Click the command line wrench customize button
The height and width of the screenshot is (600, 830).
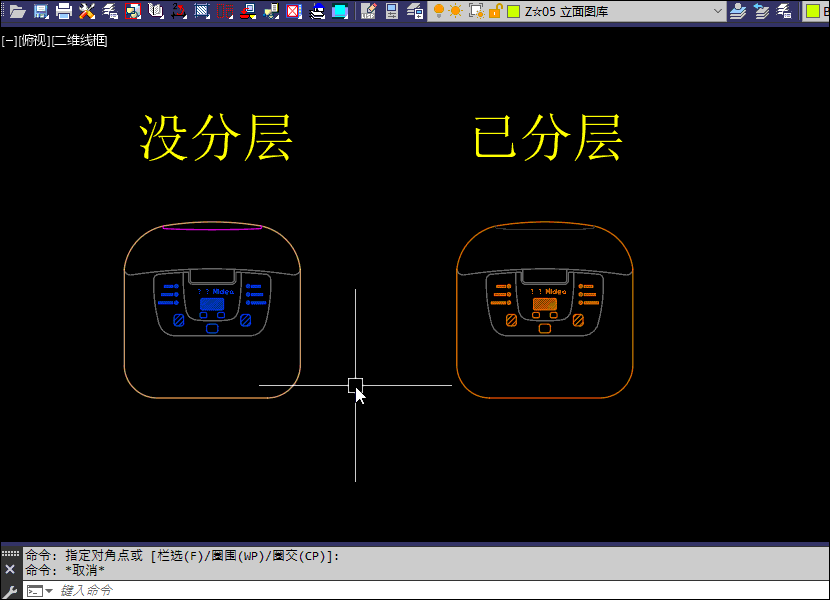tap(10, 591)
